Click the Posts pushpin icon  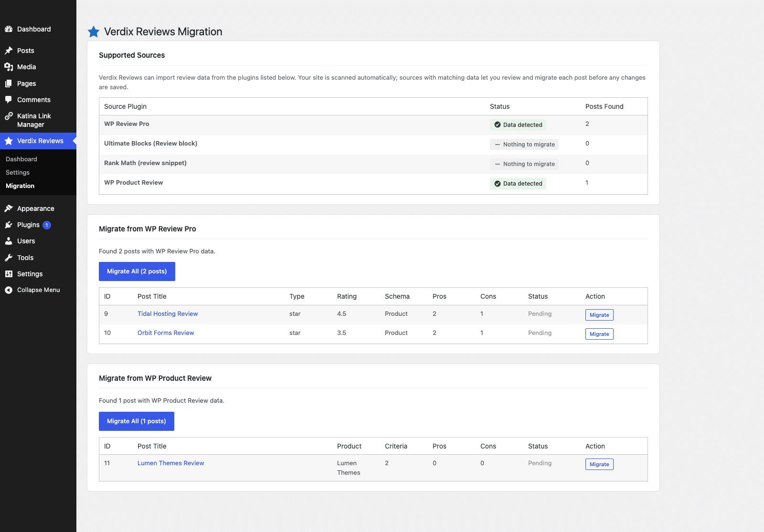tap(9, 51)
